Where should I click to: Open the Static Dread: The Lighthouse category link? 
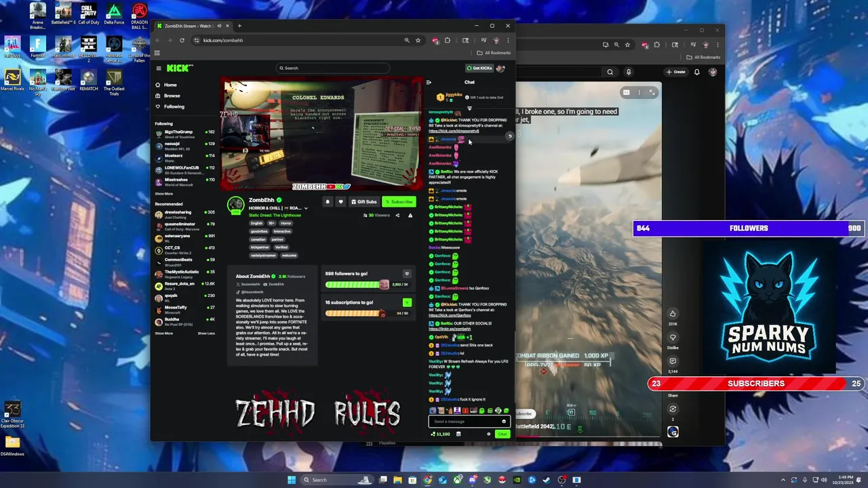275,215
